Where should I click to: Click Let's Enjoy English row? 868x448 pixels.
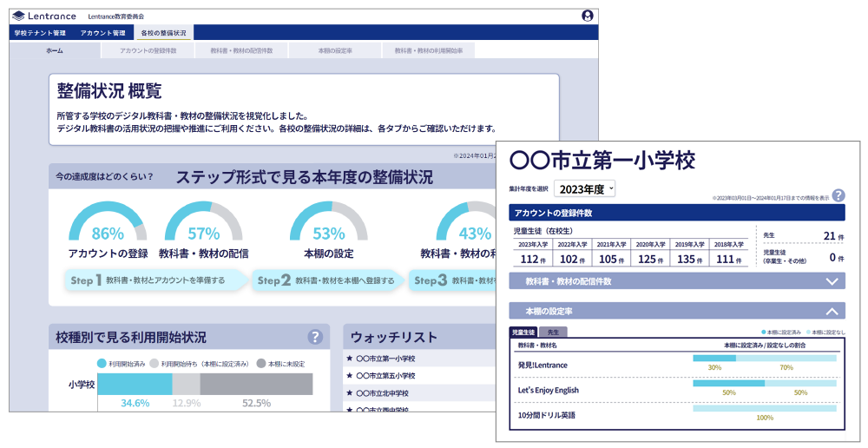pos(676,390)
